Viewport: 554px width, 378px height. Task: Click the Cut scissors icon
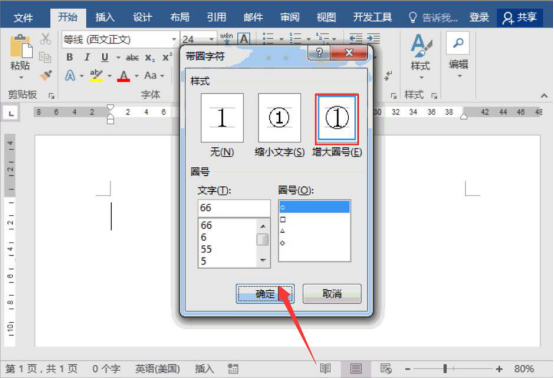(x=45, y=39)
